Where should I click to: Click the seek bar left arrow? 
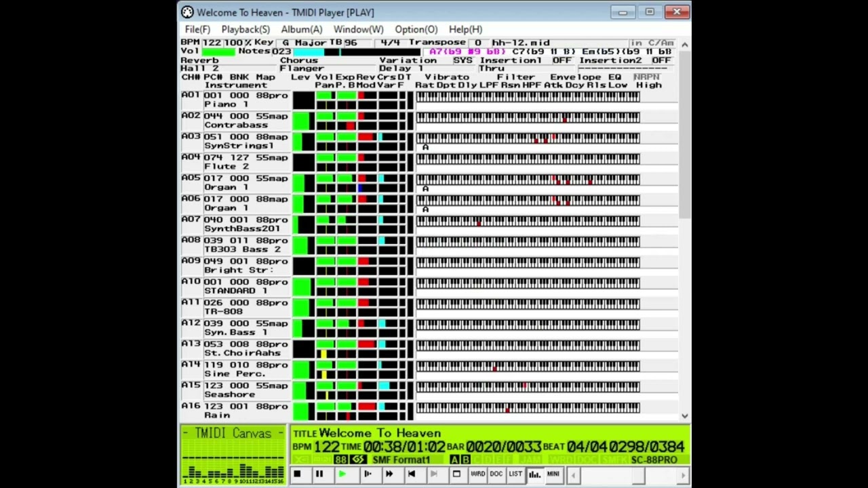point(574,475)
